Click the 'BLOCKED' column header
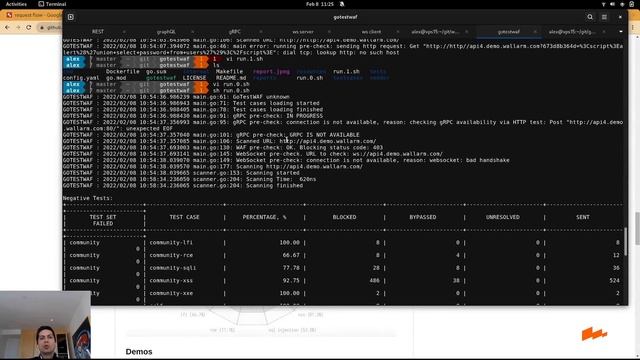 (344, 217)
